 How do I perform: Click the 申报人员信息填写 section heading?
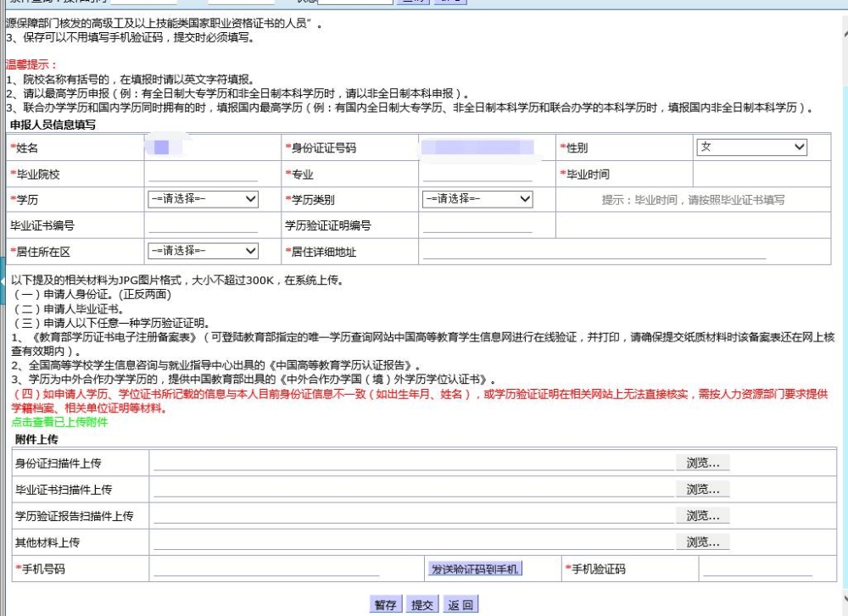[53, 125]
